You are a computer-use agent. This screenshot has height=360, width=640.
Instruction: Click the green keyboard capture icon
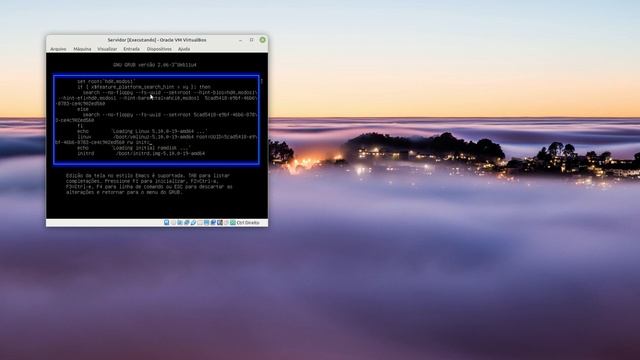[233, 222]
